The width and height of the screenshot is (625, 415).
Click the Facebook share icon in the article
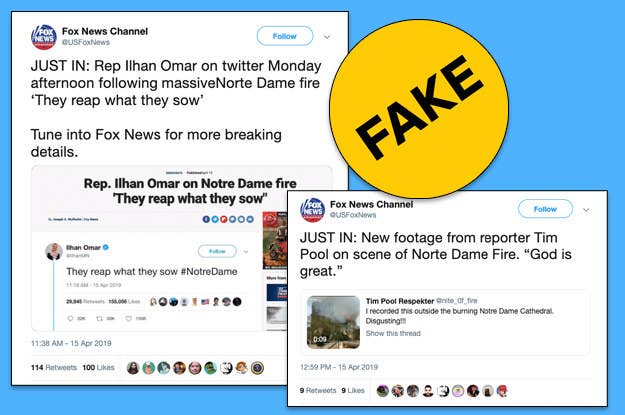(x=206, y=219)
